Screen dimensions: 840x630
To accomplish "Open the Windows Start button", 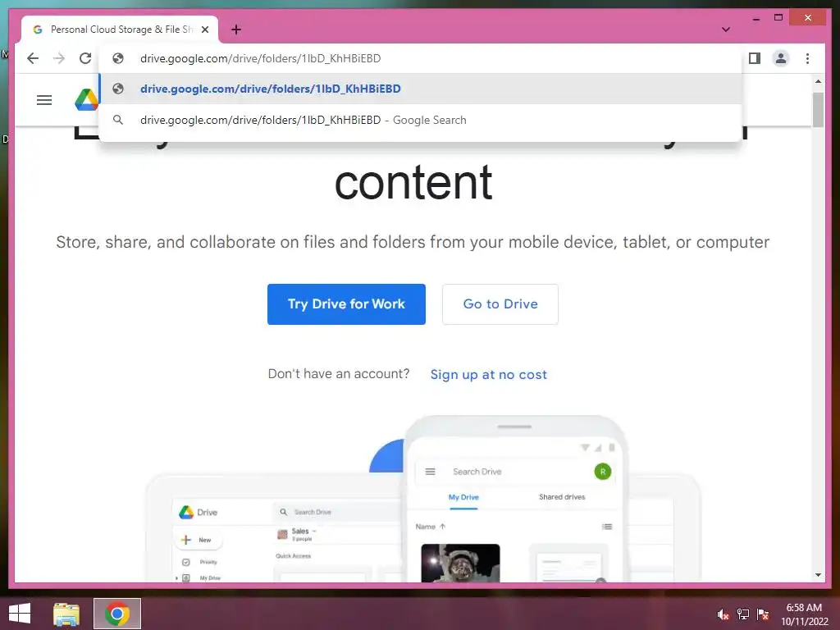I will coord(20,614).
